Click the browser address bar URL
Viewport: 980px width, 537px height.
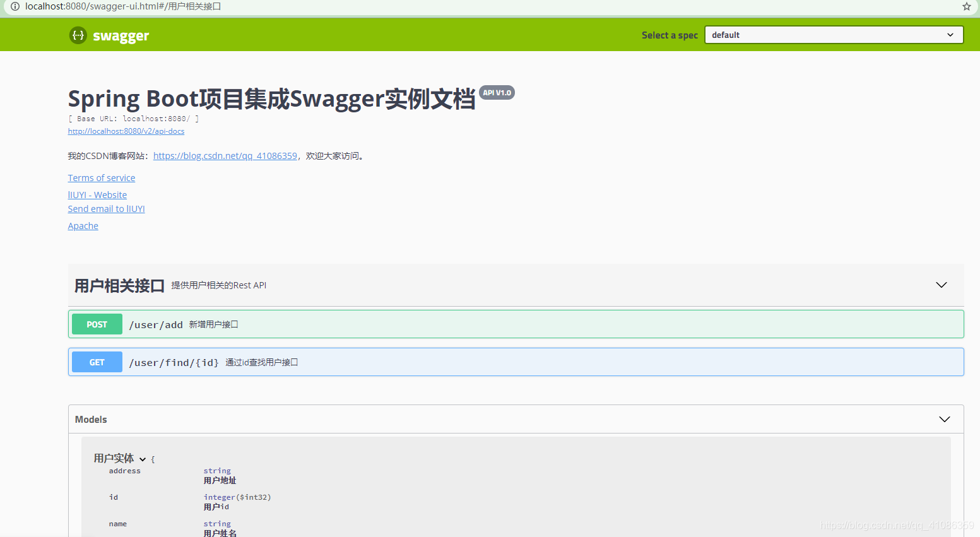(123, 6)
